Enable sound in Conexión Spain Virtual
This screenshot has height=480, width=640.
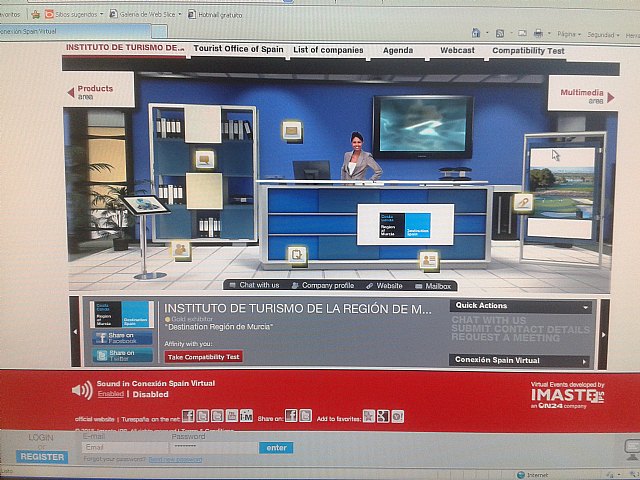point(110,394)
